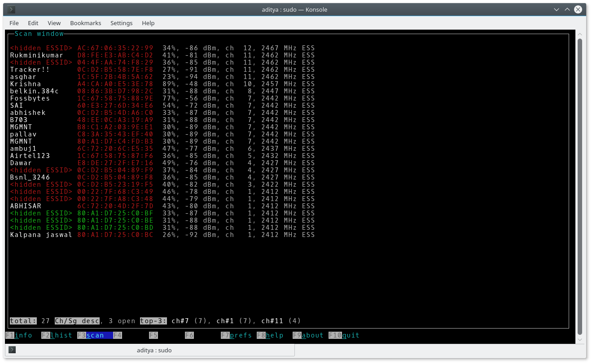Viewport: 592px width, 364px height.
Task: Click the asghar network name
Action: tap(23, 77)
